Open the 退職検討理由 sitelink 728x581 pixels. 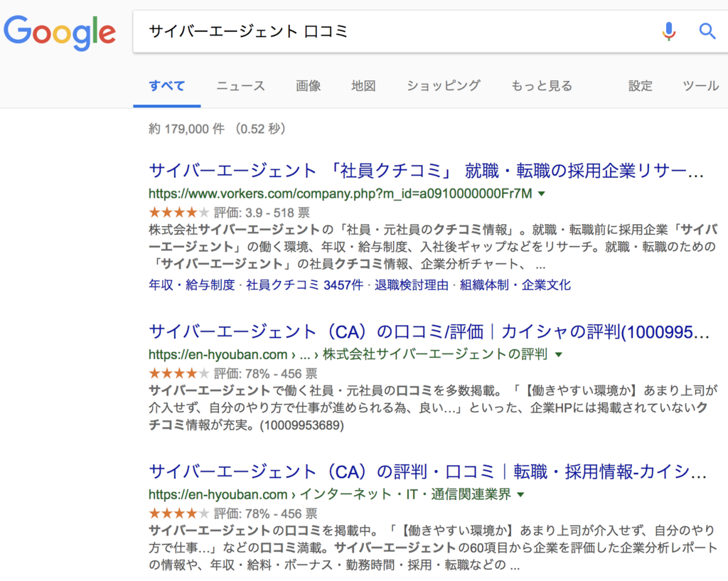(x=412, y=284)
